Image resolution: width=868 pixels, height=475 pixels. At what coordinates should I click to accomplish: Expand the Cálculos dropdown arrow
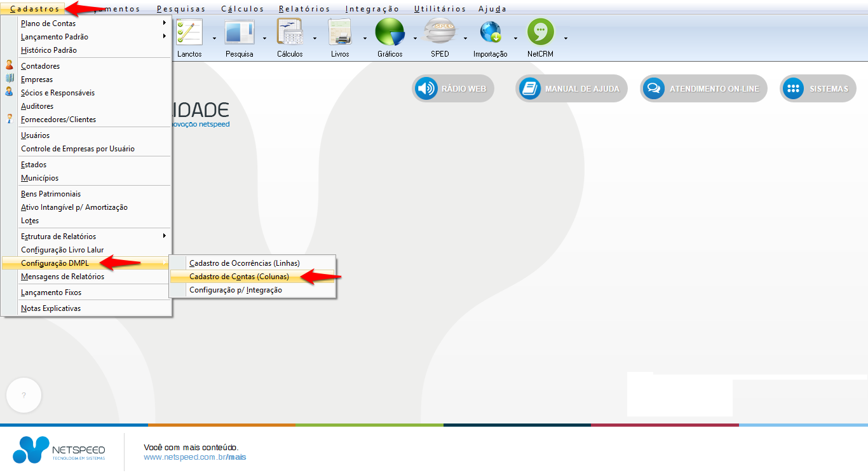(315, 38)
